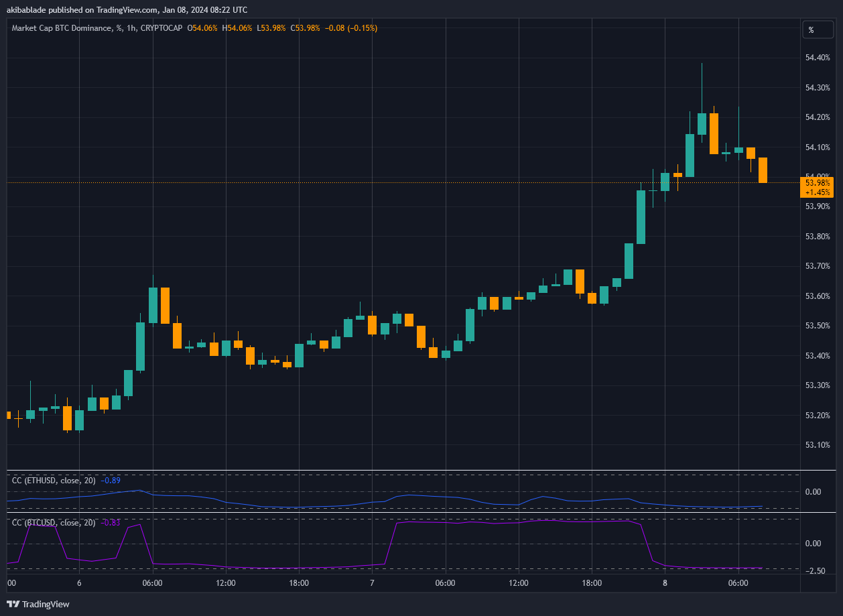Click the 0.00 label in ETHUSD pane
This screenshot has height=616, width=843.
pos(813,491)
